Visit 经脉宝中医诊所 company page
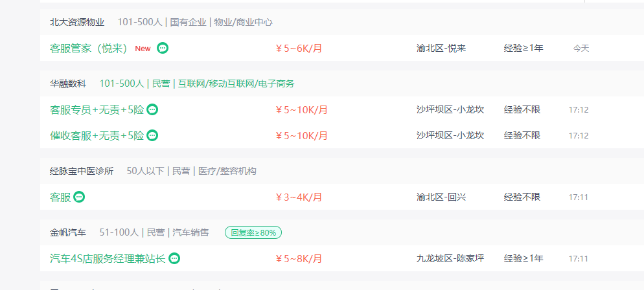 [82, 171]
